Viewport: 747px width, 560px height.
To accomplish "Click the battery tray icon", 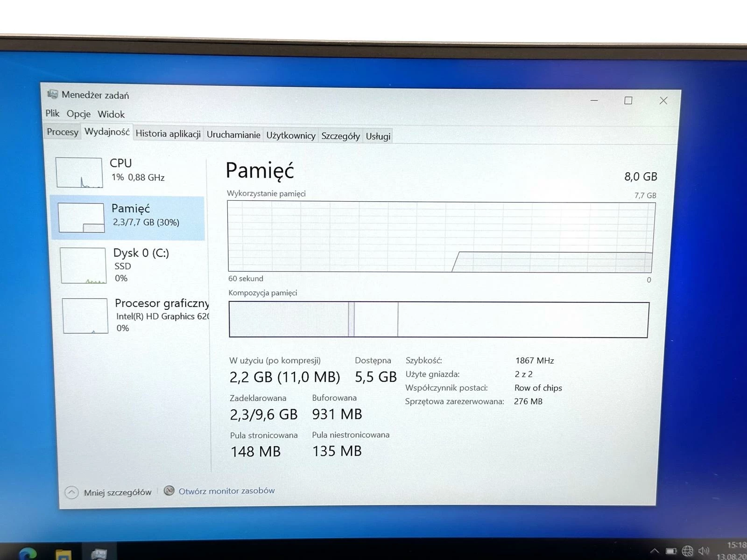I will [x=671, y=551].
